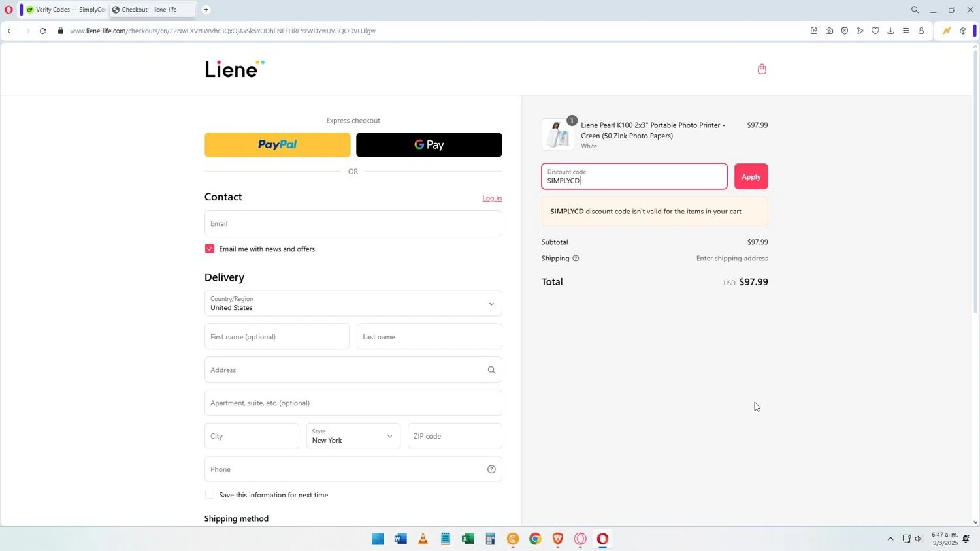This screenshot has width=980, height=551.
Task: Click the Liene logo
Action: [x=235, y=69]
